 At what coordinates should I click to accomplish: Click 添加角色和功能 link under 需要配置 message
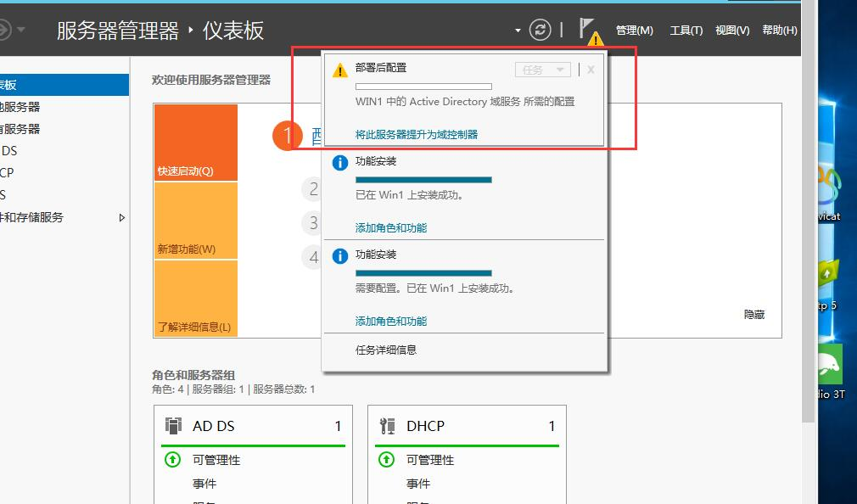pyautogui.click(x=391, y=322)
